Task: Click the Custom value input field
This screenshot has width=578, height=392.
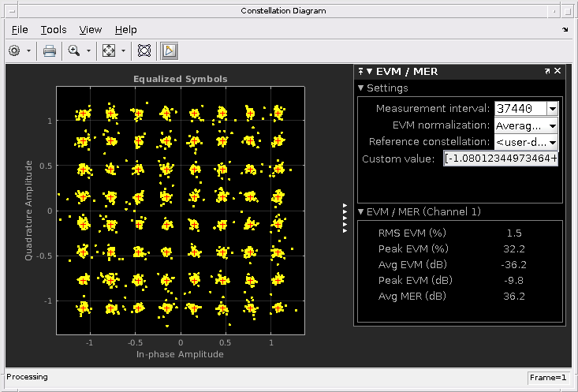Action: click(x=501, y=159)
